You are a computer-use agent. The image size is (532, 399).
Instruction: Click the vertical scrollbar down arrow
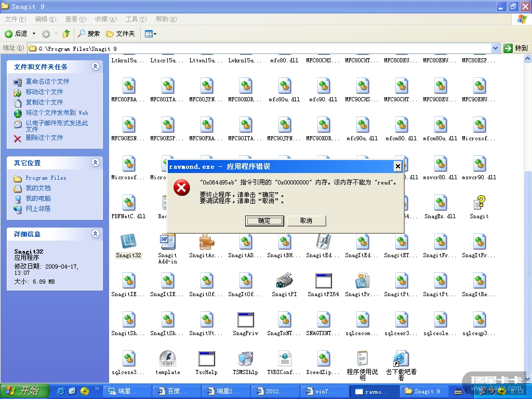(x=528, y=379)
